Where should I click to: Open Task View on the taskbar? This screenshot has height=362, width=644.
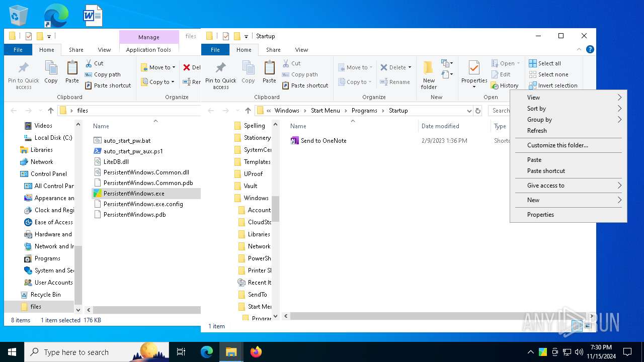(x=181, y=352)
